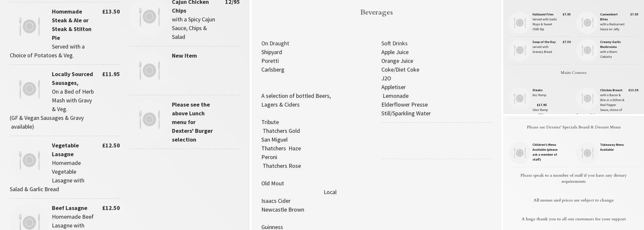
Task: Select the plate icon next to New Item
Action: (149, 70)
